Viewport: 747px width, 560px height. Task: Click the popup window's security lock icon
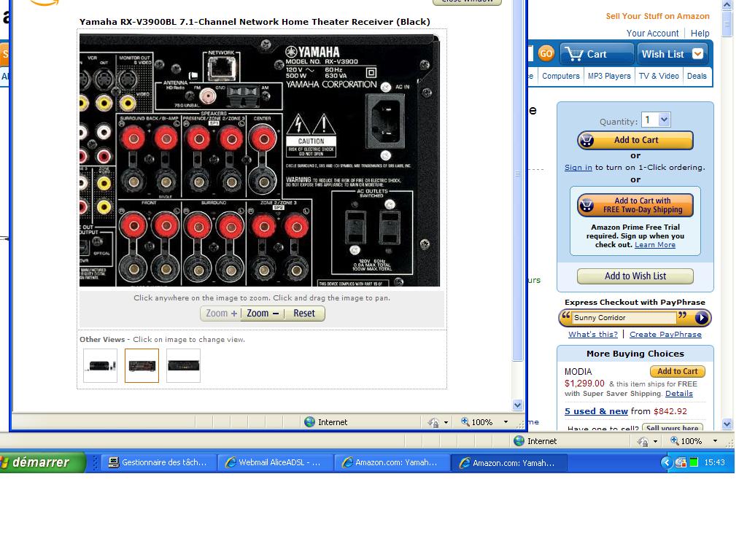pos(433,422)
